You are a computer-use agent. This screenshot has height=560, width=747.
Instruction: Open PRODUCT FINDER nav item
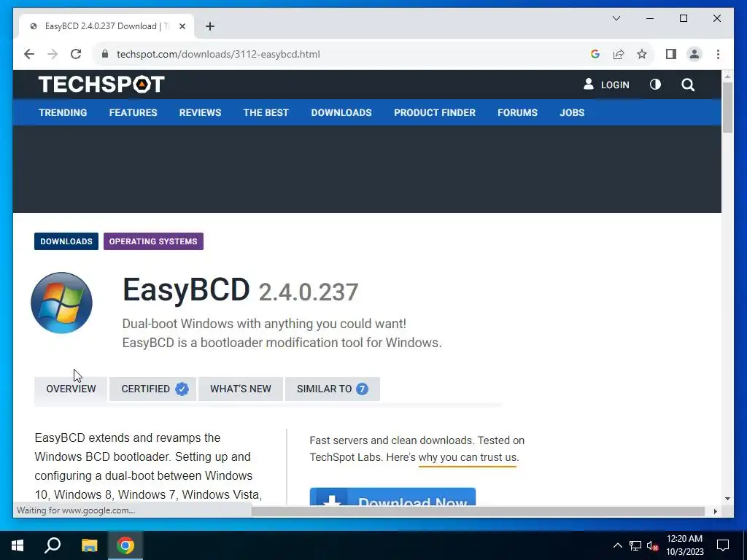click(435, 113)
